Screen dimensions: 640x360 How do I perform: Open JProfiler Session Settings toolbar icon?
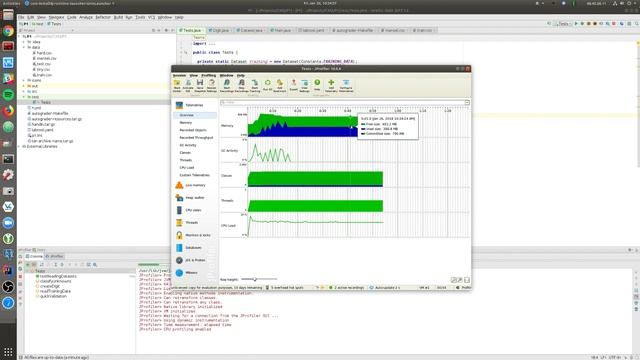[211, 85]
